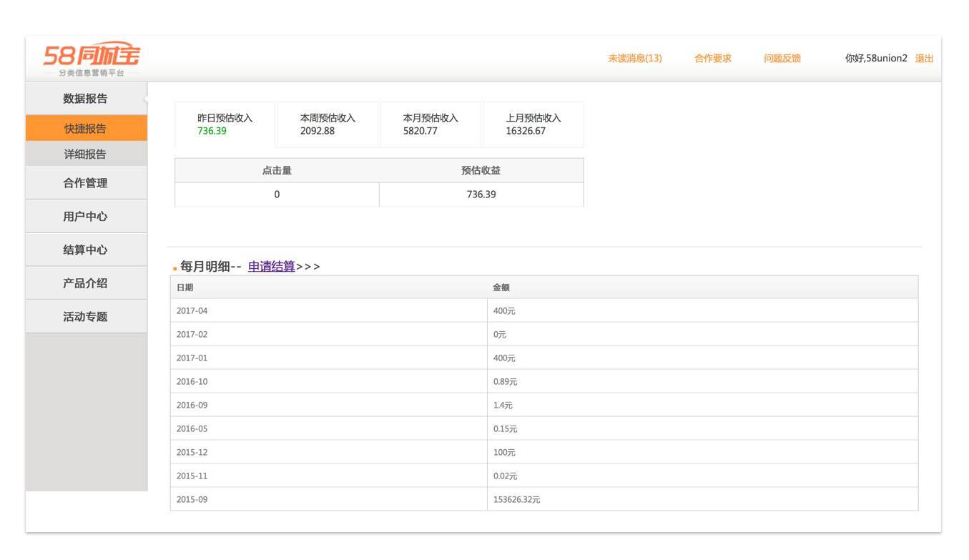
Task: Select the 2015-12 date row
Action: (x=543, y=453)
